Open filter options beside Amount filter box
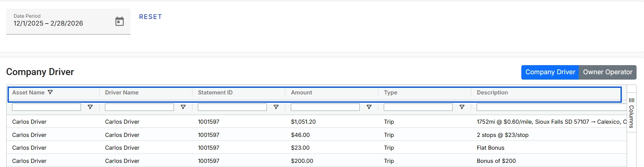Screen dimensions: 644x167 coord(369,107)
